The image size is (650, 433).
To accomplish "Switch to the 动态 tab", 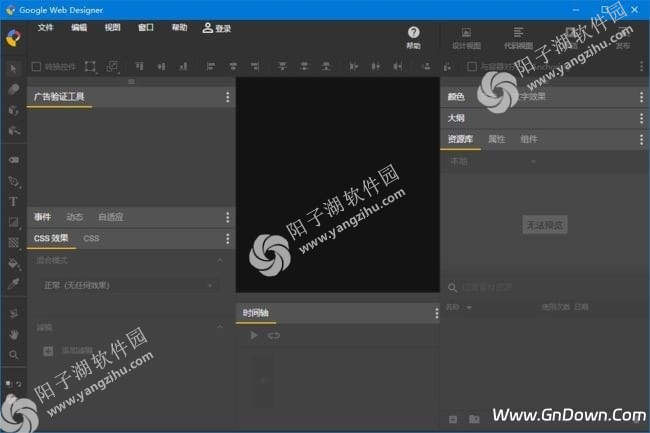I will pyautogui.click(x=75, y=217).
